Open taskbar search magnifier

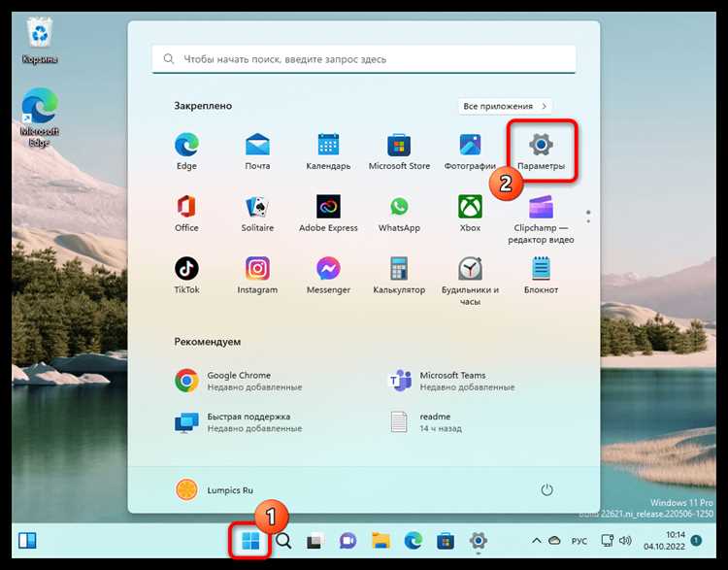click(x=283, y=541)
